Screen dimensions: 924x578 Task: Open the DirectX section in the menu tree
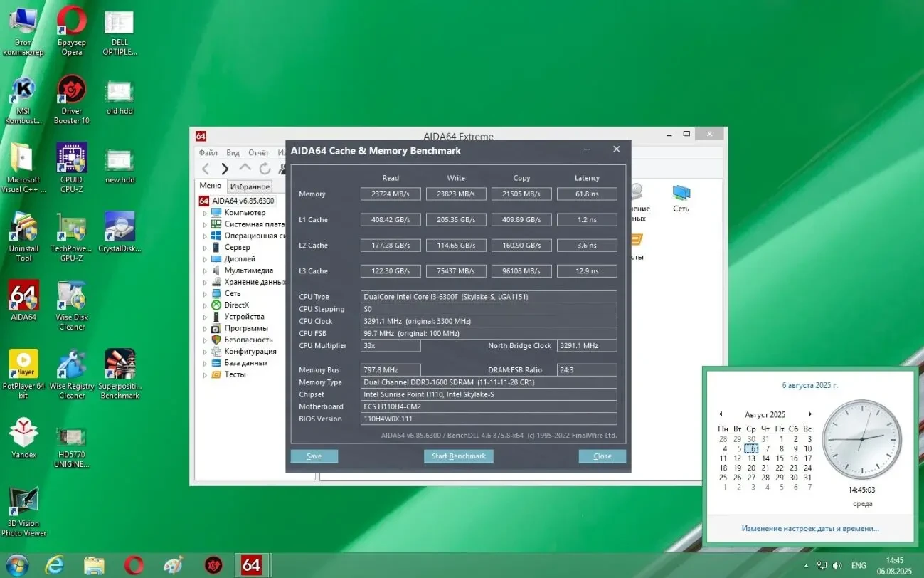(235, 305)
